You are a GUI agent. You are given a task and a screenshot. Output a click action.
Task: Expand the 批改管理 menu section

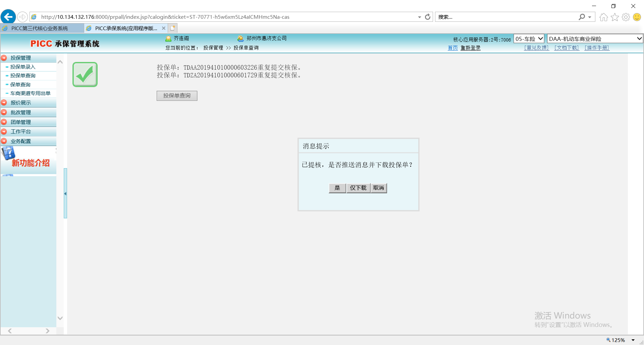point(20,113)
